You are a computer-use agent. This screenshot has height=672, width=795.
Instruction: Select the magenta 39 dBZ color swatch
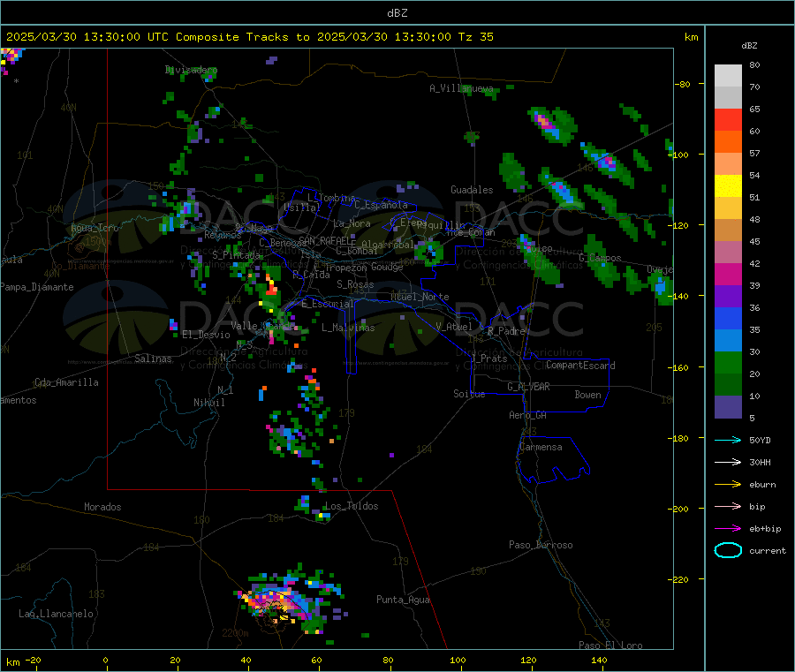(x=728, y=274)
